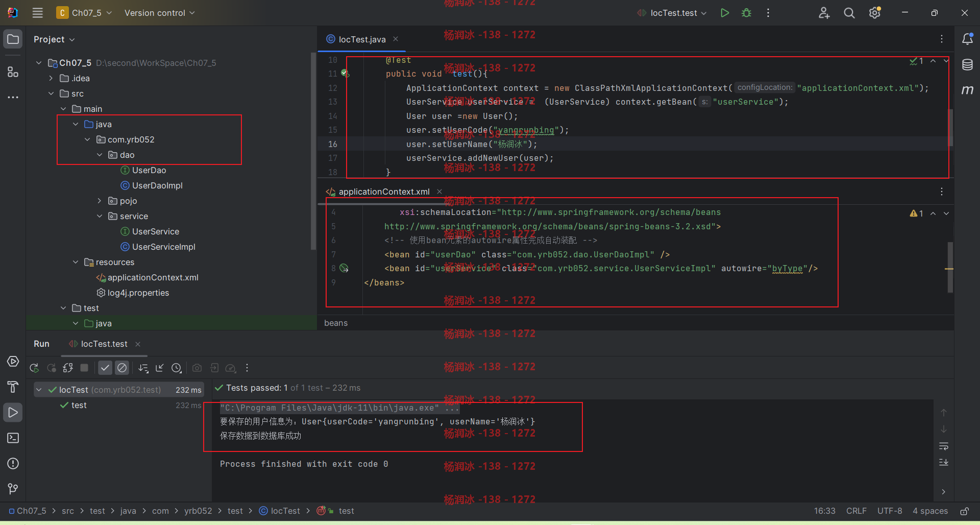Expand the .idea folder

coord(51,78)
